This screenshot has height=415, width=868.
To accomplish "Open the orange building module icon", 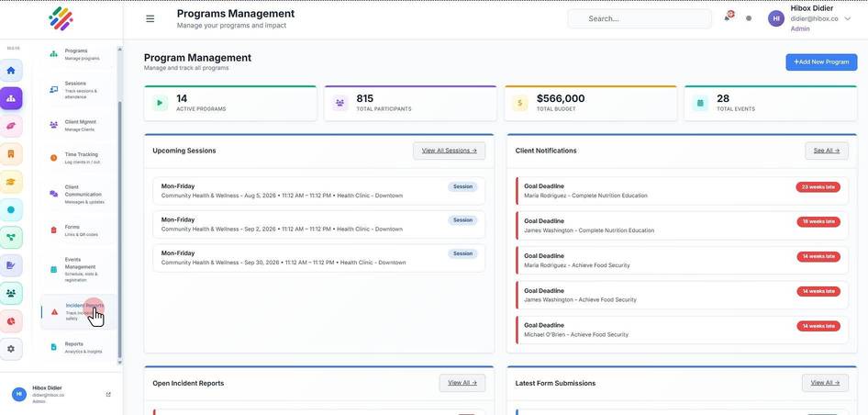I will click(x=11, y=154).
